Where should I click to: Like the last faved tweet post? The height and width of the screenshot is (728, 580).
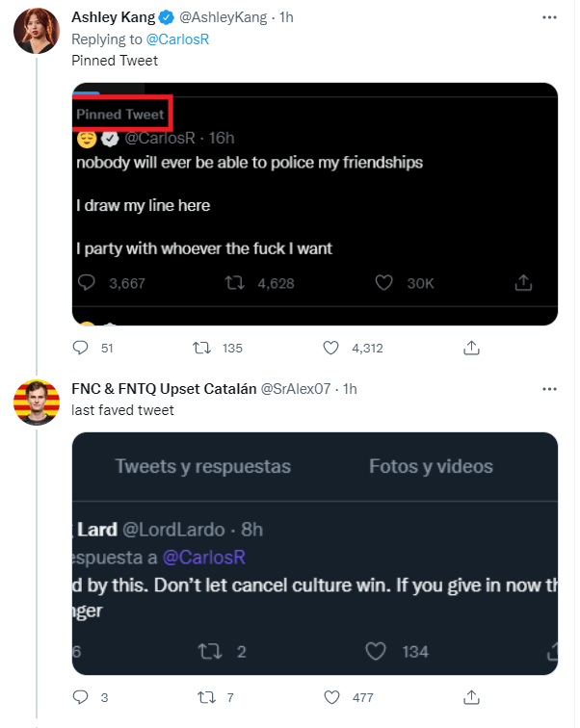[330, 697]
